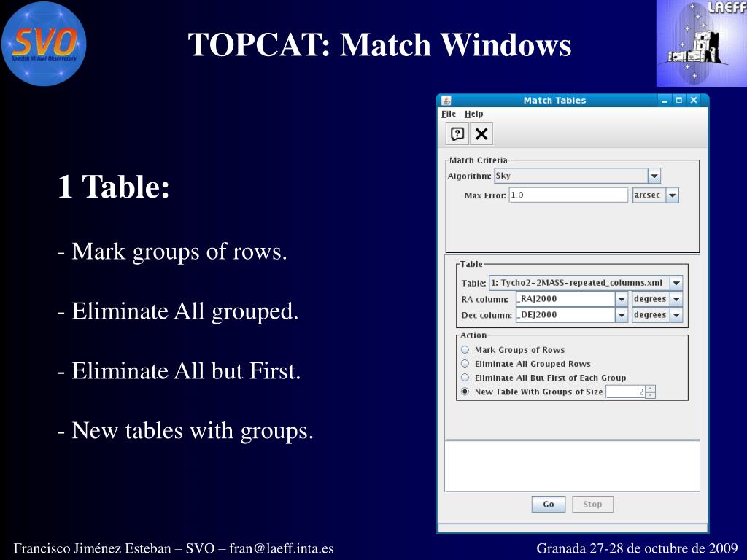Click the fran@laeff.inta.es email text

281,548
